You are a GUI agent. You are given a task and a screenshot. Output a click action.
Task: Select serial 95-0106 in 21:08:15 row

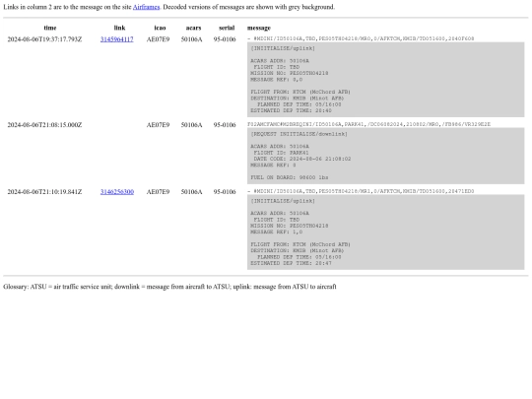point(225,125)
